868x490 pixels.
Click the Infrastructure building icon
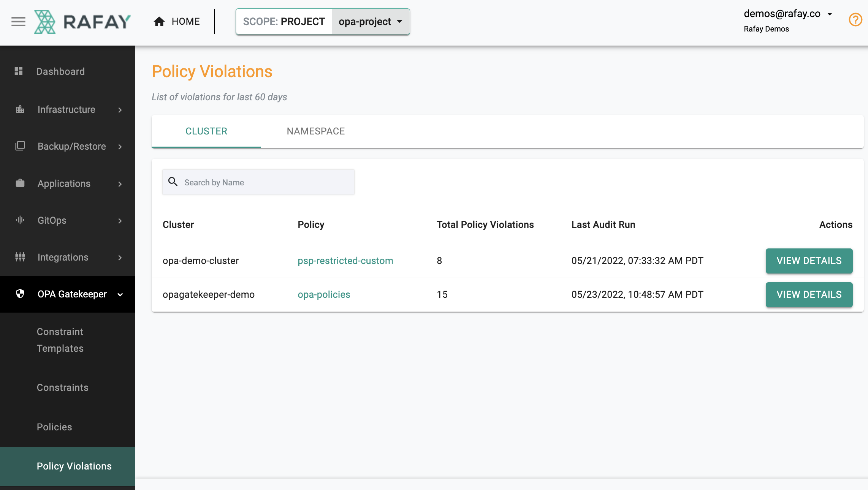coord(20,109)
